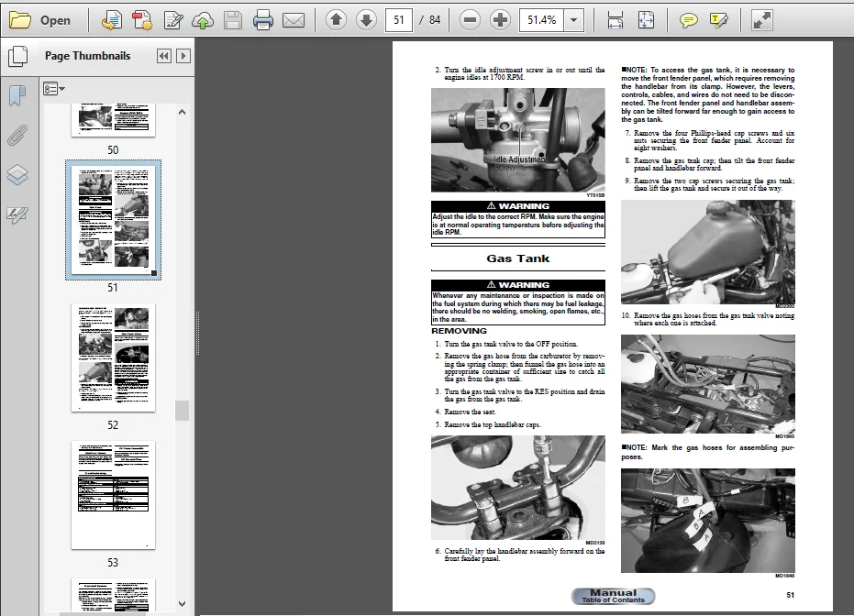Zoom in with the plus button
Image resolution: width=854 pixels, height=616 pixels.
click(x=500, y=21)
